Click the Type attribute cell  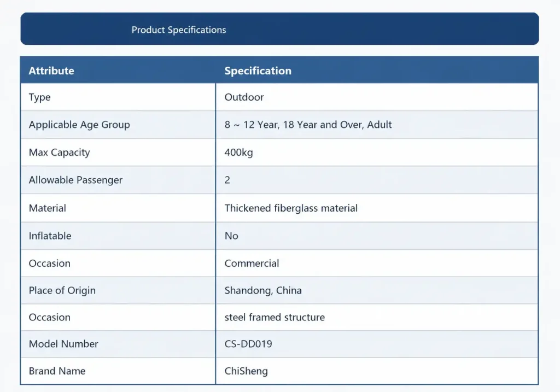tap(118, 97)
